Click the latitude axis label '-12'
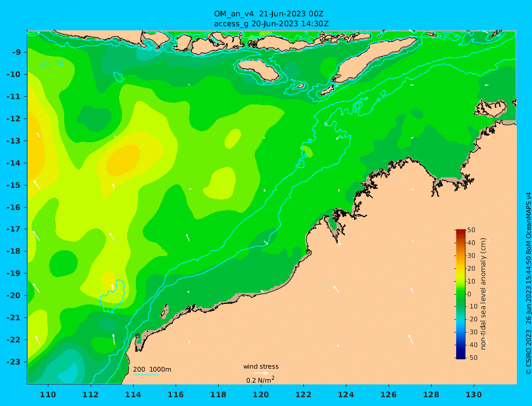This screenshot has width=532, height=406. pos(13,119)
